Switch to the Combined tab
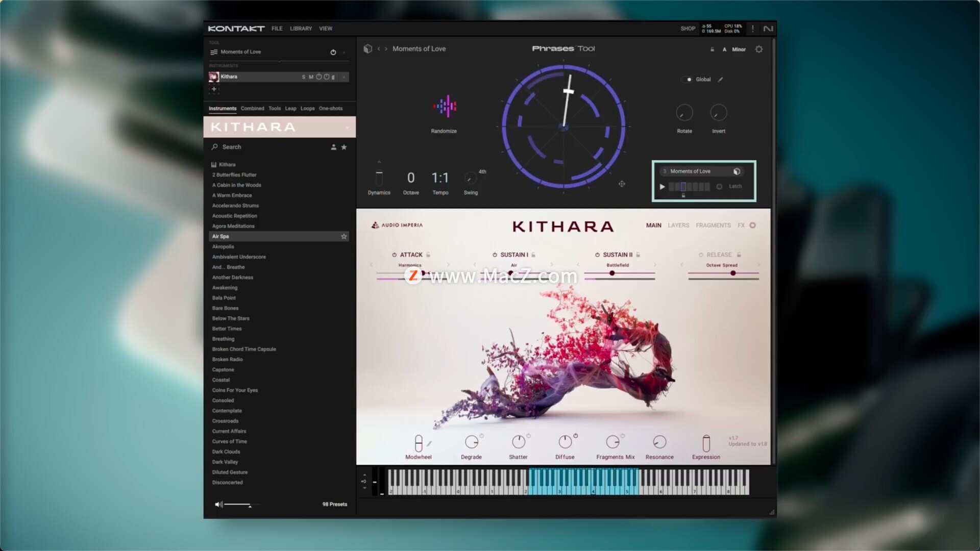 pyautogui.click(x=252, y=109)
